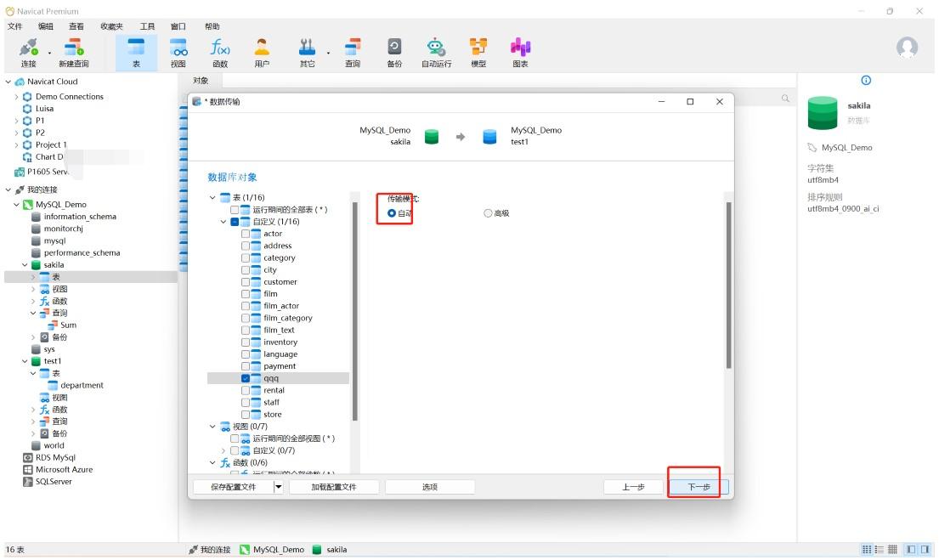Select the 视图 (View) toolbar icon
Screen dimensions: 939x560
point(178,51)
